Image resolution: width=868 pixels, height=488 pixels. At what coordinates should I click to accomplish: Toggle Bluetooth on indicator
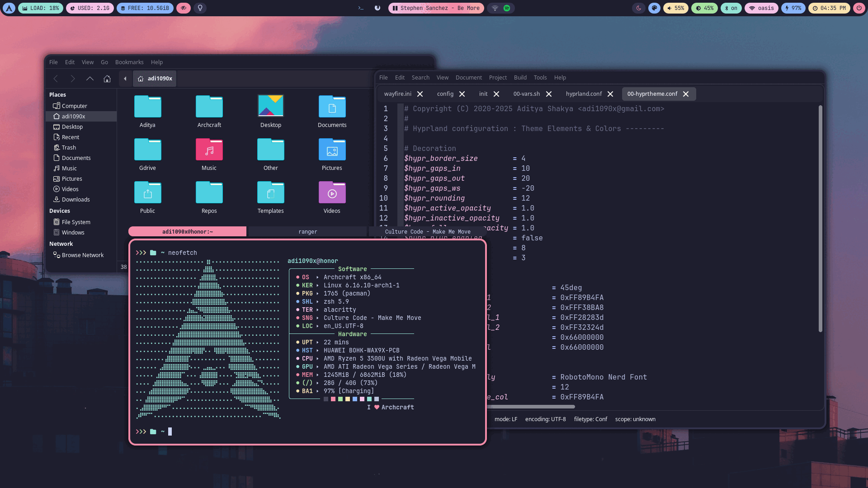point(731,8)
